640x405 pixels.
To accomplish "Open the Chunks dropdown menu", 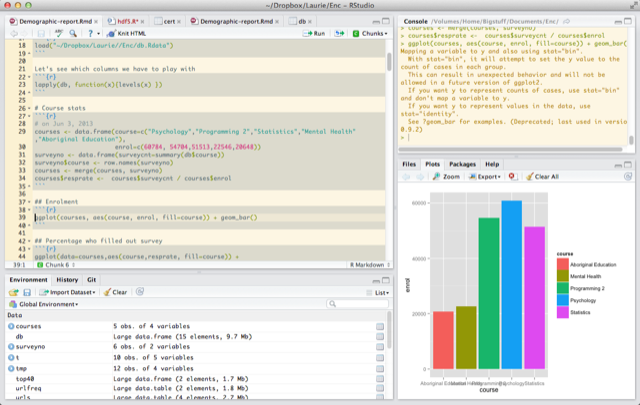I will pos(370,33).
